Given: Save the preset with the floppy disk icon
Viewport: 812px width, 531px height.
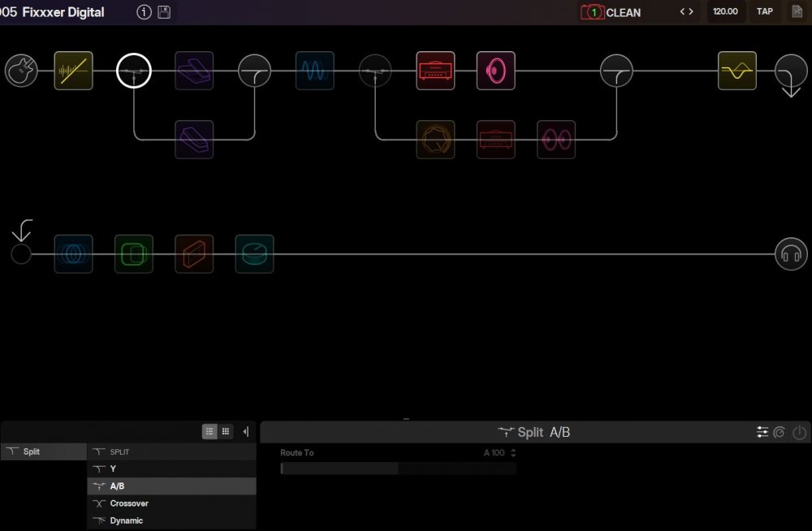Looking at the screenshot, I should click(164, 12).
